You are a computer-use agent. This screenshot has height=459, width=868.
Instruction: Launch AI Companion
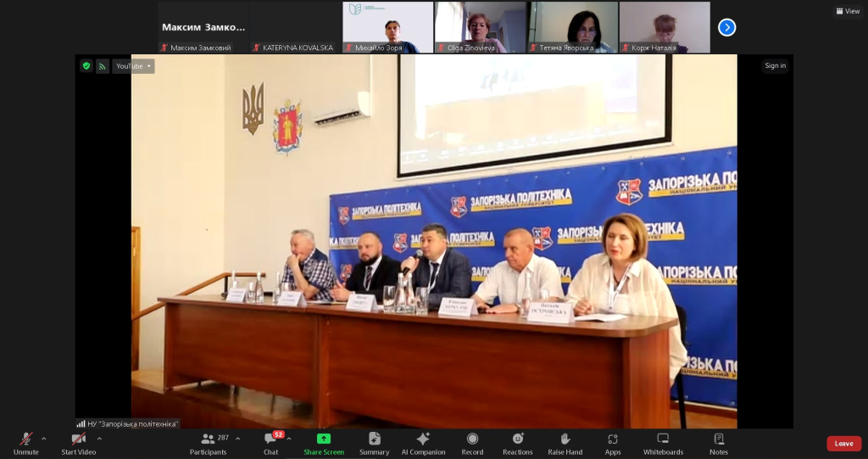click(x=423, y=444)
